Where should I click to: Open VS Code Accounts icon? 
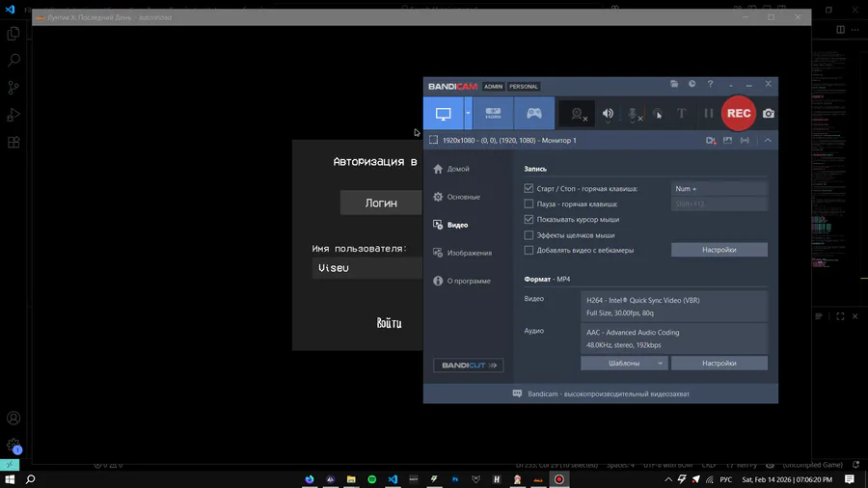pyautogui.click(x=14, y=419)
